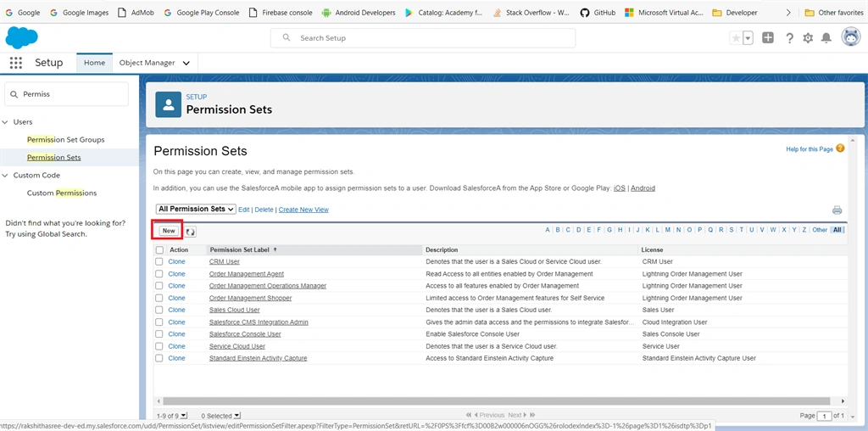Open the Developer bookmarks folder

tap(735, 12)
